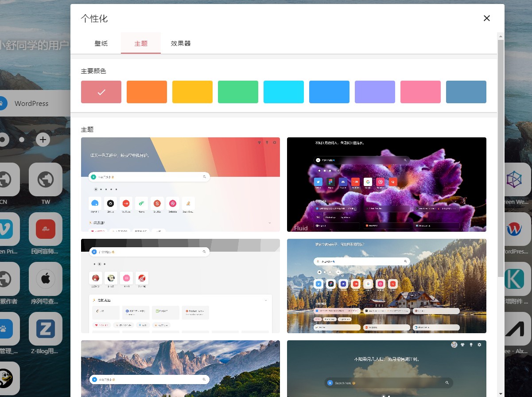The width and height of the screenshot is (532, 397).
Task: Choose the grayscale white theme thumbnail
Action: coord(180,286)
